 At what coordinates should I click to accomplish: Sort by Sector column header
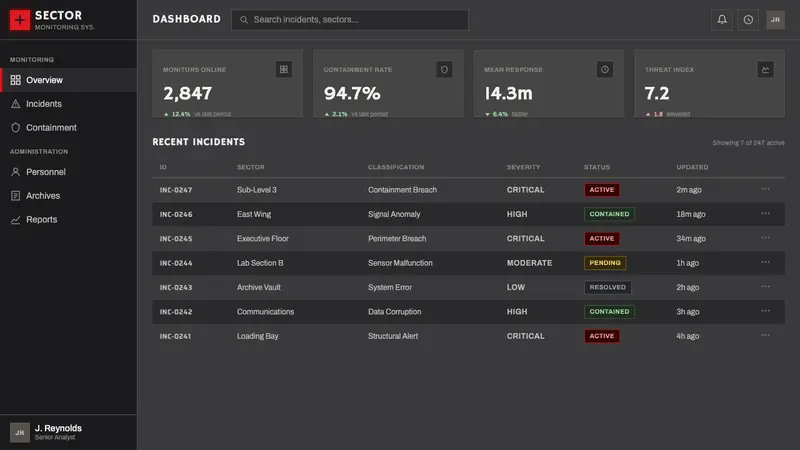[251, 167]
